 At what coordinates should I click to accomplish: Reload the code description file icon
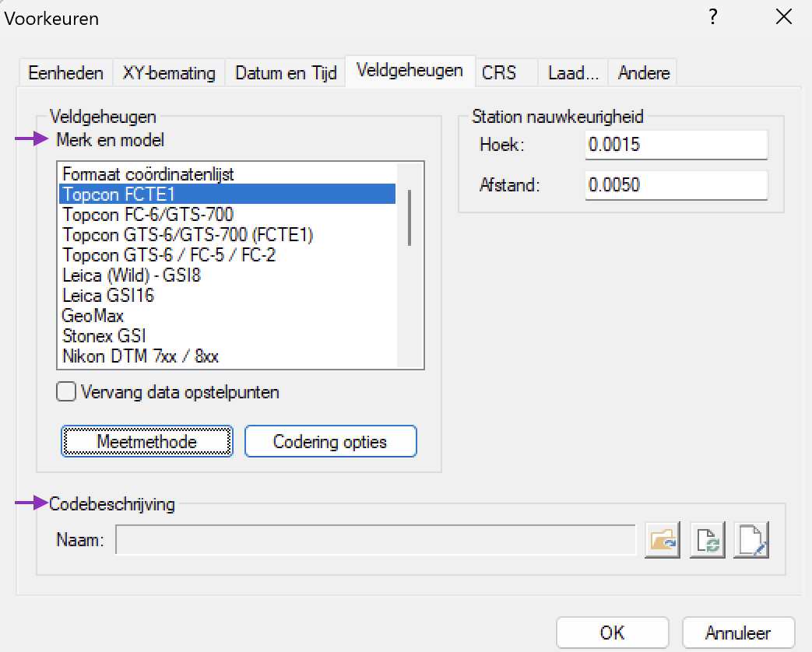point(707,540)
